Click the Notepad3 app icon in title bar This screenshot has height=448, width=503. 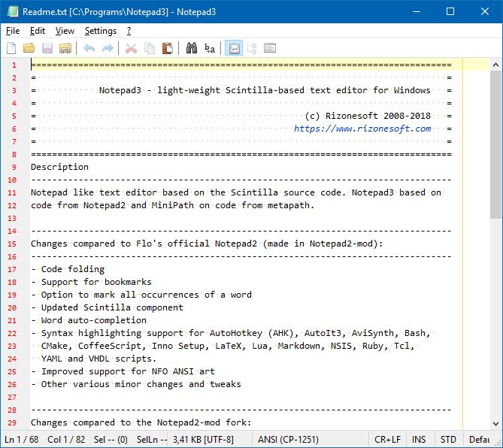13,11
